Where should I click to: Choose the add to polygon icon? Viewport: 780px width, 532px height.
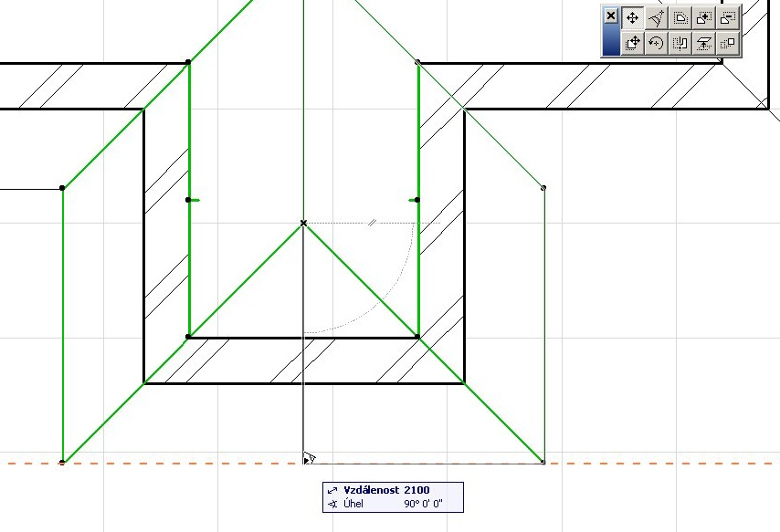704,18
